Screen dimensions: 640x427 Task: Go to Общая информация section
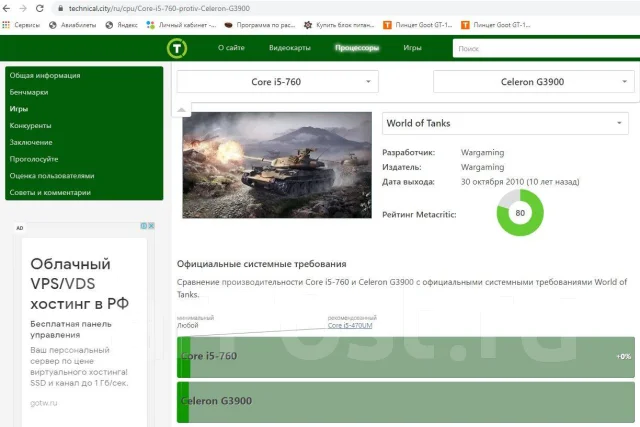click(x=45, y=76)
